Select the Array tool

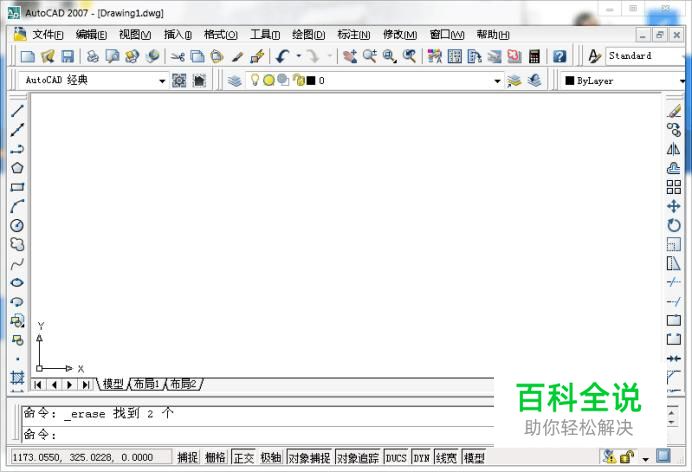(x=674, y=187)
